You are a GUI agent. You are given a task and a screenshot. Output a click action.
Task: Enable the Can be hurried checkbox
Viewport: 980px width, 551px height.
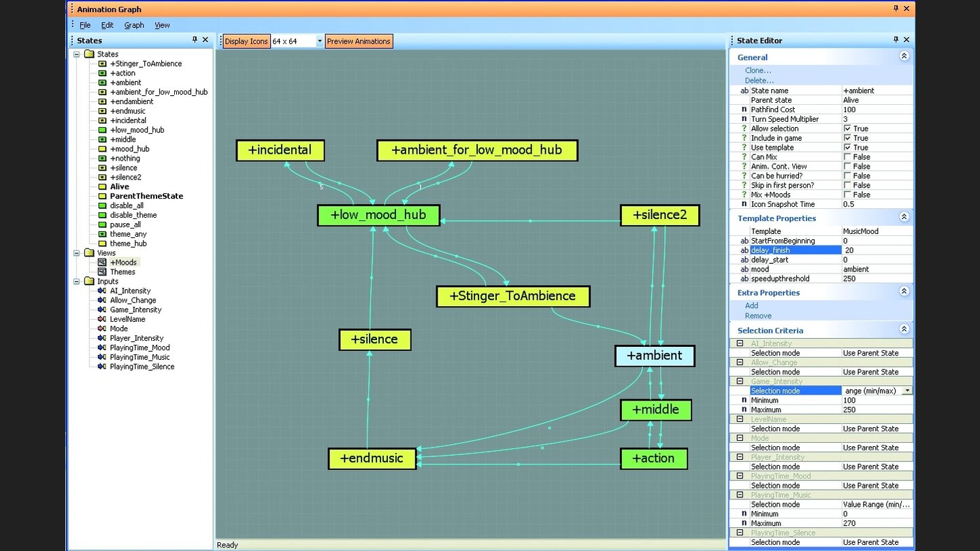(847, 176)
